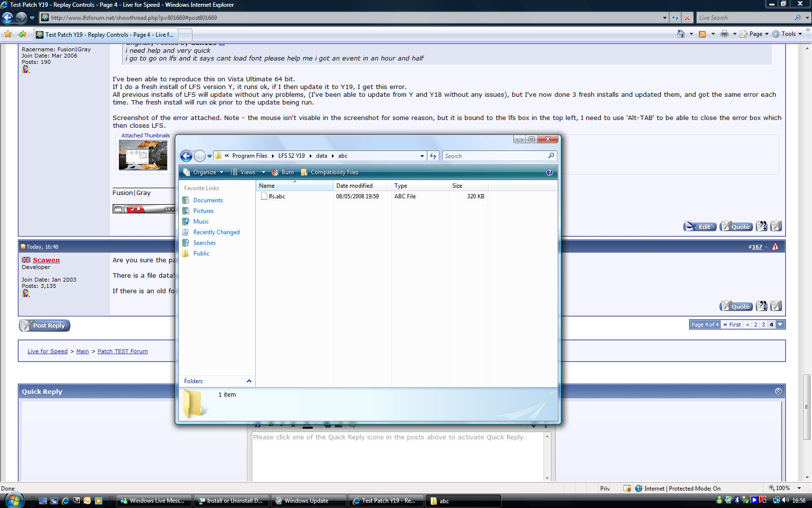Click the RSS feeds icon
Screen dimensions: 812x508
(x=702, y=34)
